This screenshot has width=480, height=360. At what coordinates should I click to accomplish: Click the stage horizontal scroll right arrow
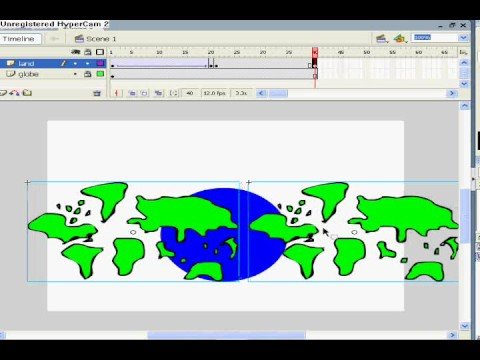coord(452,335)
